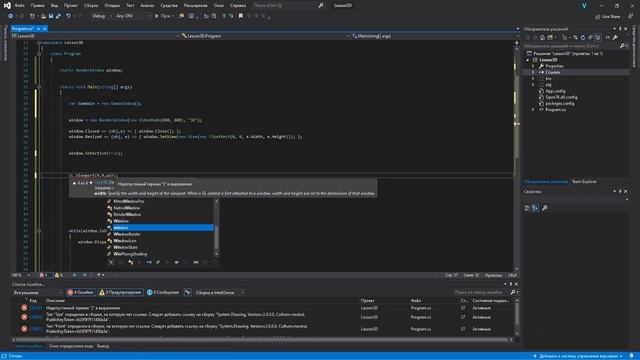
Task: Click the first IntelliSense filter icon
Action: pyautogui.click(x=111, y=262)
